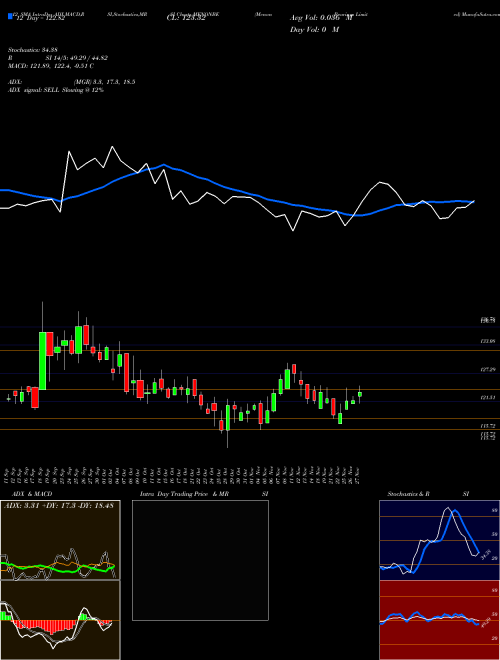Screen dimensions: 500x660
Task: Click the 'CL: 123.32' closing price text
Action: point(186,19)
